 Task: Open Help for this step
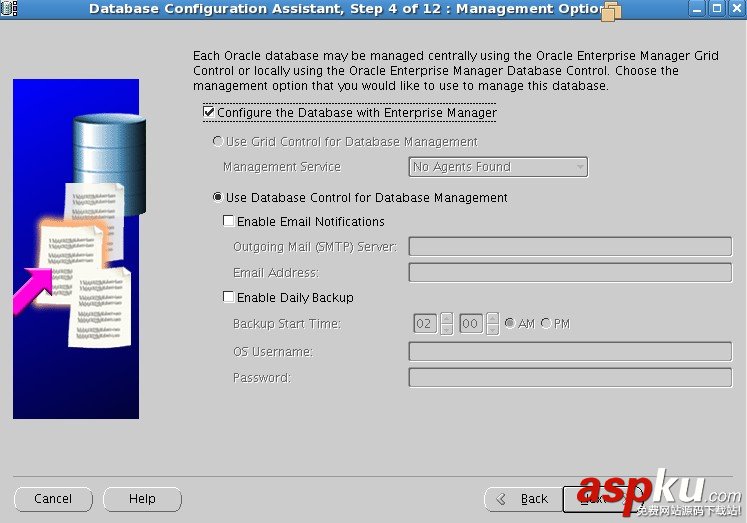coord(142,499)
